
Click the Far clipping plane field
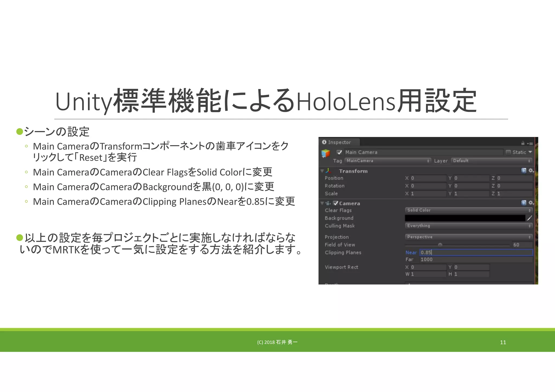tap(476, 260)
